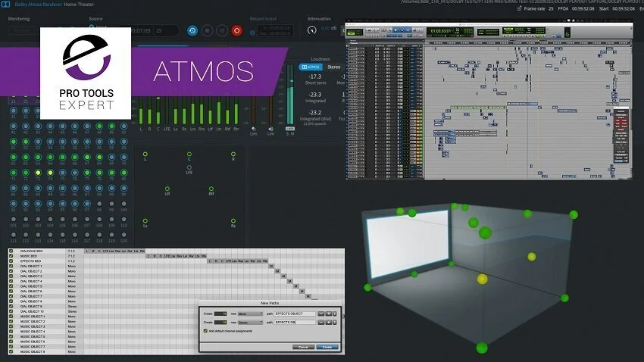Click the C speaker in layout view

[x=189, y=154]
